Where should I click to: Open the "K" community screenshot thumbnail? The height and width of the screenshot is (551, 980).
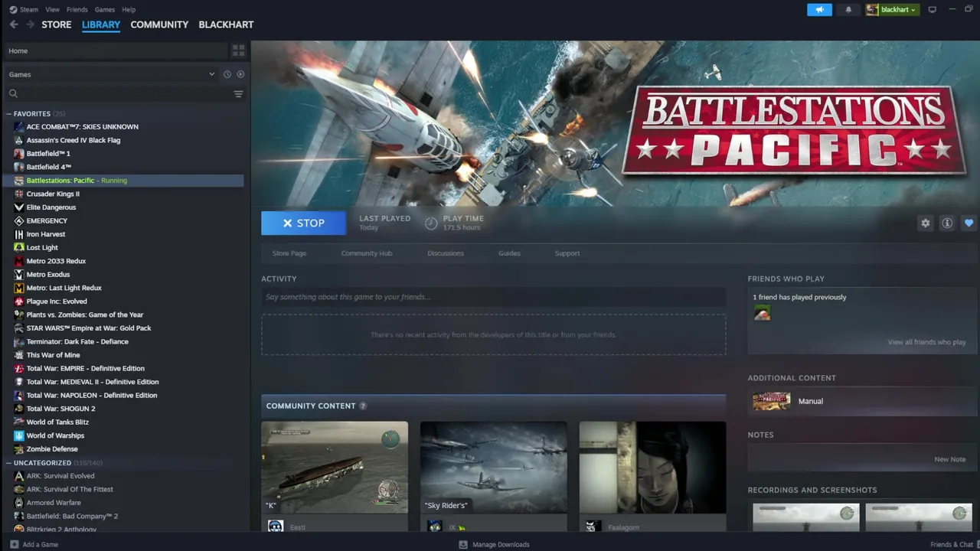pos(335,467)
